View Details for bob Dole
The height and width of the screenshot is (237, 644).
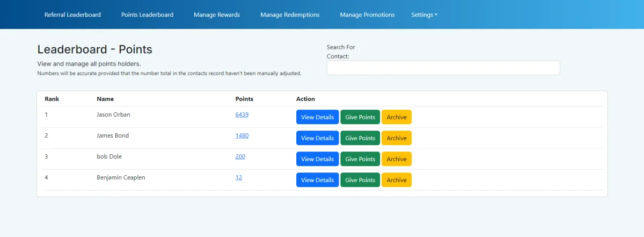317,159
